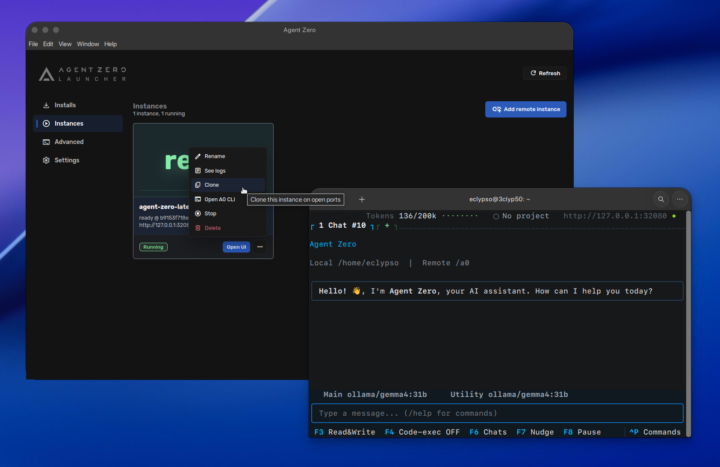Image resolution: width=720 pixels, height=467 pixels.
Task: Open Advanced section in sidebar
Action: (x=78, y=142)
